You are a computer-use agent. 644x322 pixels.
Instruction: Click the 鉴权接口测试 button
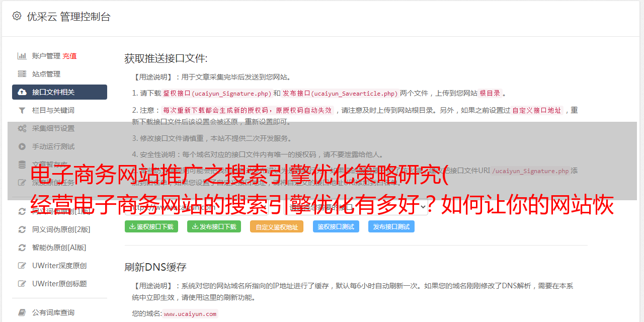click(x=336, y=226)
